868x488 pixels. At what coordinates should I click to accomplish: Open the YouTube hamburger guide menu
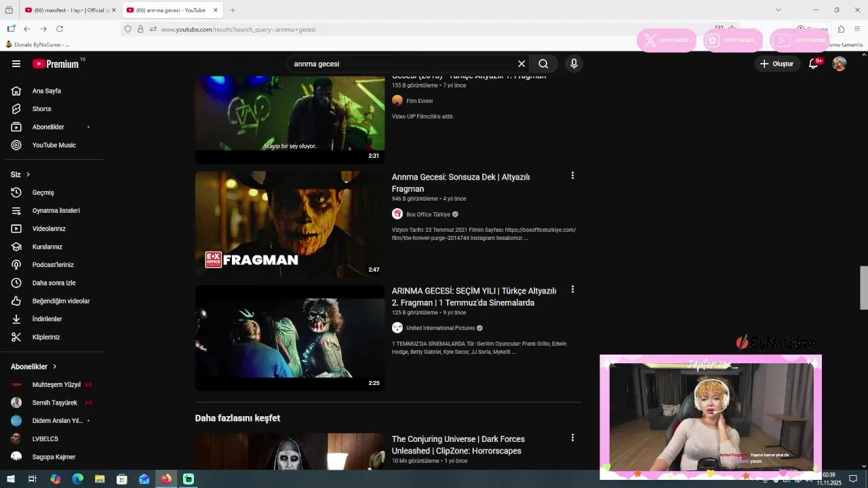(x=16, y=64)
